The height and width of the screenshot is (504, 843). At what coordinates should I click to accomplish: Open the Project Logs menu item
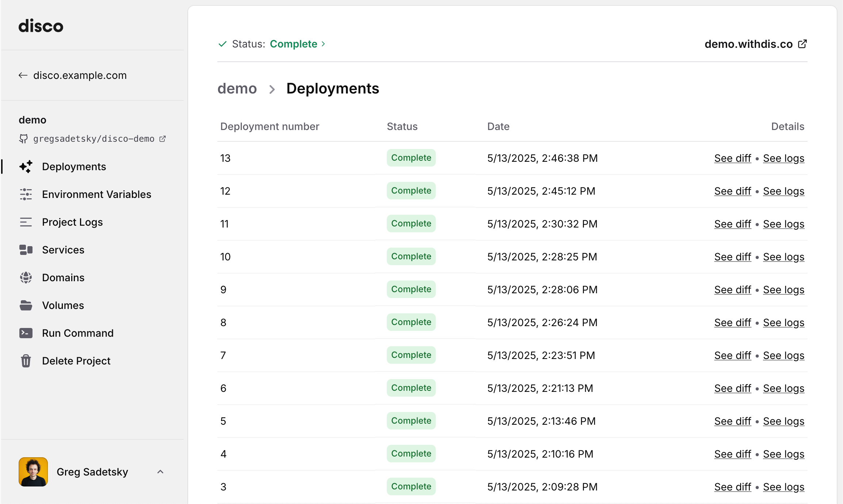(x=72, y=222)
